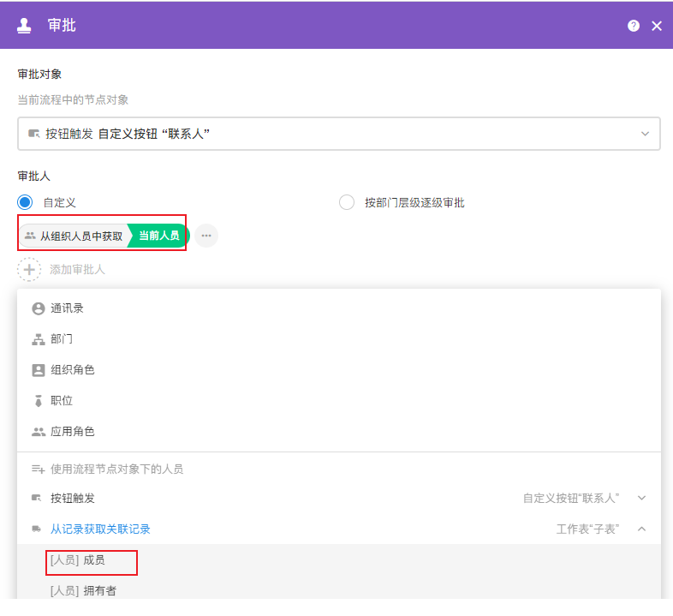673x616 pixels.
Task: Select the [人员] 拥有者 field
Action: [x=83, y=590]
